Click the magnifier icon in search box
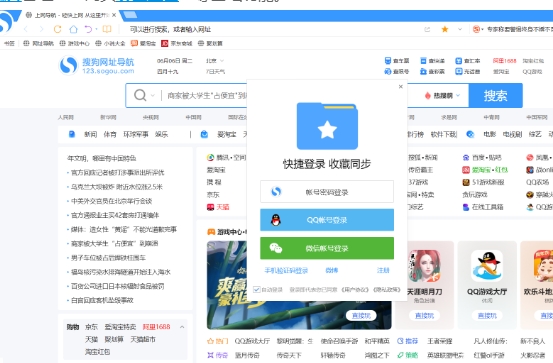 (140, 95)
